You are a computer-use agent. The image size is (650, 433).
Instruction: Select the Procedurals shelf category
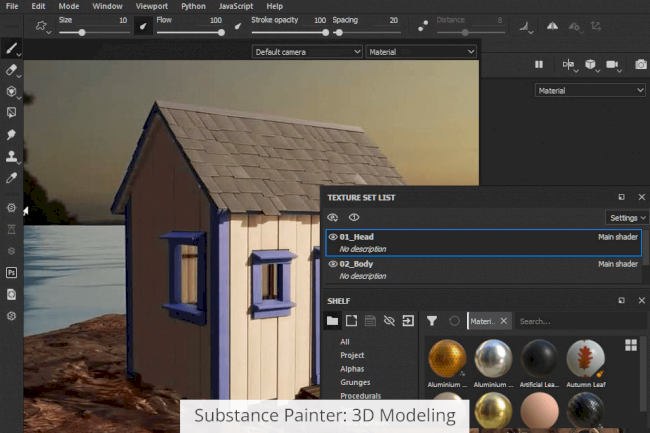click(360, 395)
